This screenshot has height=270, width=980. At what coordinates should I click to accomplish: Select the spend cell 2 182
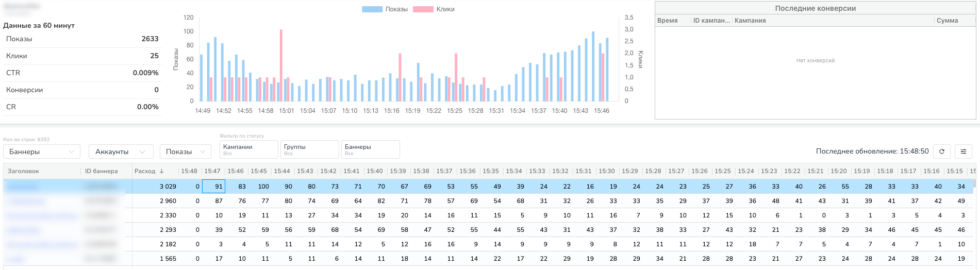coord(168,244)
